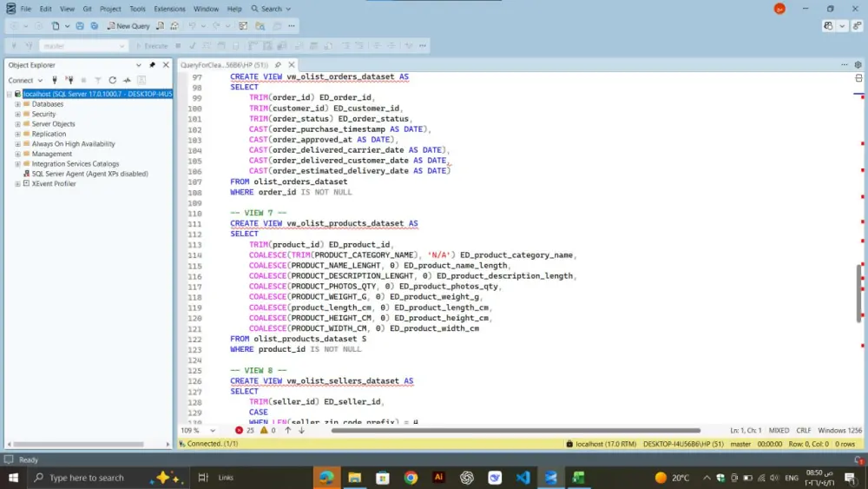Close the Object Explorer panel
This screenshot has width=868, height=489.
coord(166,65)
